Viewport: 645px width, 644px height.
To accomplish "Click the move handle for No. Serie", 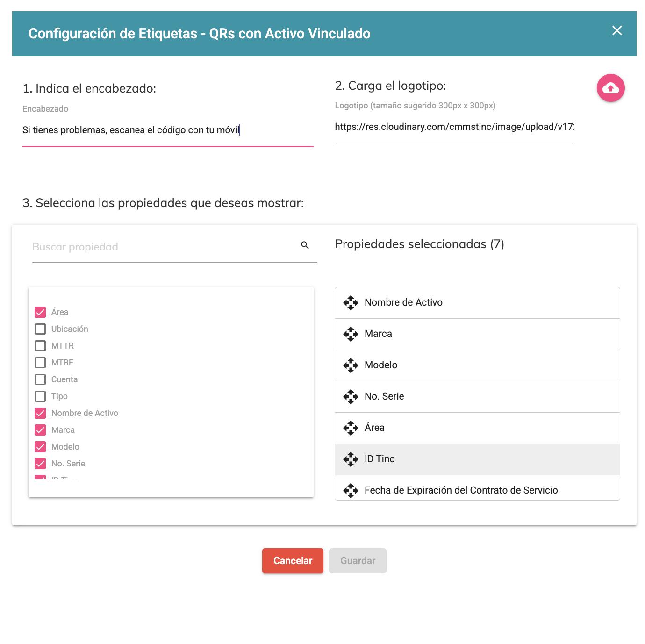I will pos(351,397).
